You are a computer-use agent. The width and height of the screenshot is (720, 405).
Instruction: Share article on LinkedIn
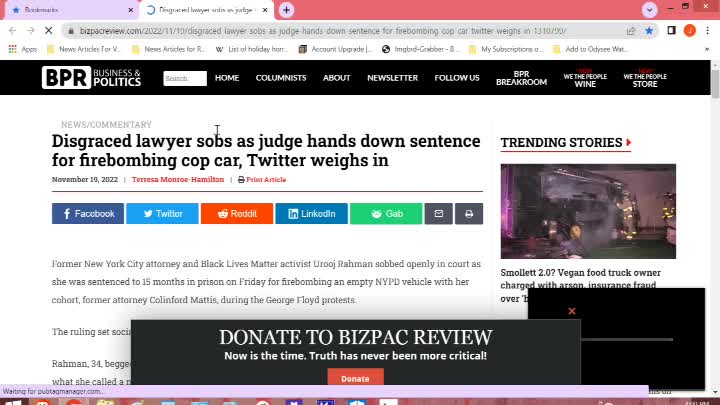[311, 214]
